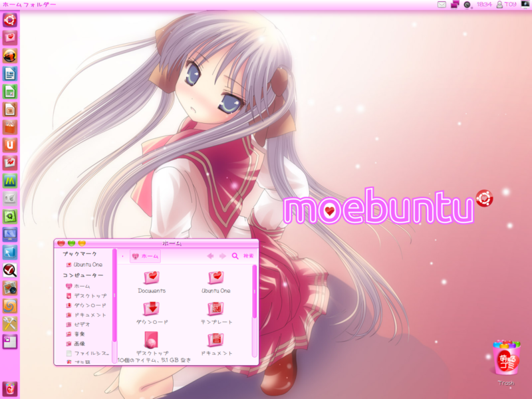Image resolution: width=532 pixels, height=399 pixels.
Task: Select ダウンロード in the sidebar
Action: click(x=90, y=305)
